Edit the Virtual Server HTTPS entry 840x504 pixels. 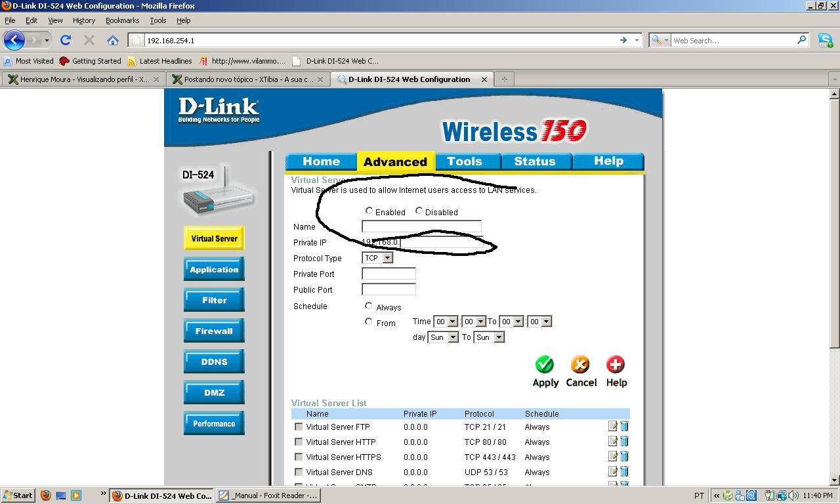[x=613, y=456]
